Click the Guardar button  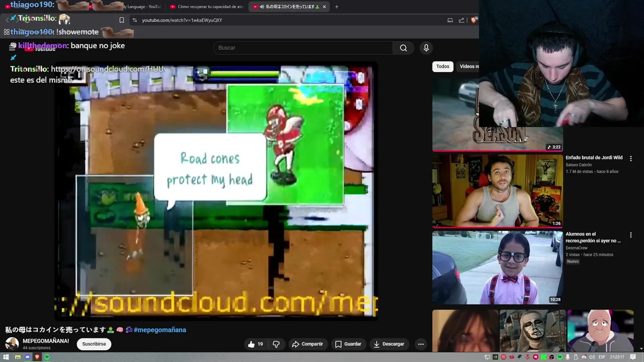point(348,344)
